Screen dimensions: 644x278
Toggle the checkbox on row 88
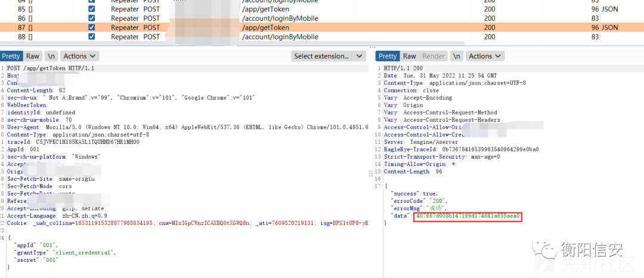click(x=91, y=36)
